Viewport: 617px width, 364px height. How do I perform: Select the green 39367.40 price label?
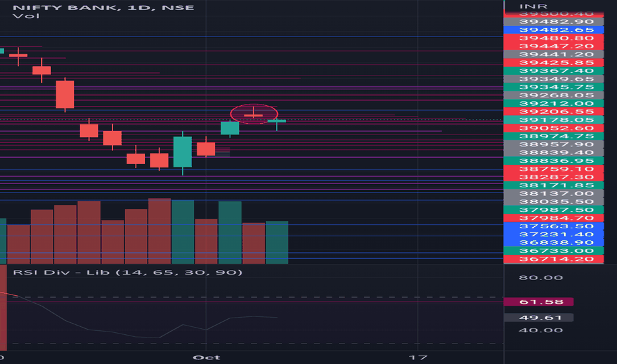pyautogui.click(x=553, y=71)
